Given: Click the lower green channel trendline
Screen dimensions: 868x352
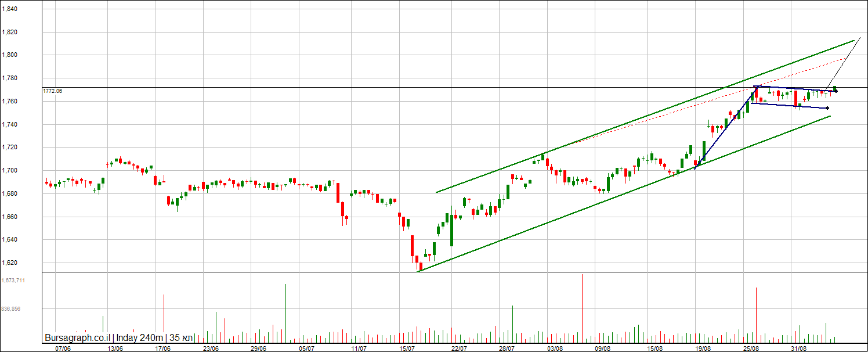Looking at the screenshot, I should [x=624, y=193].
